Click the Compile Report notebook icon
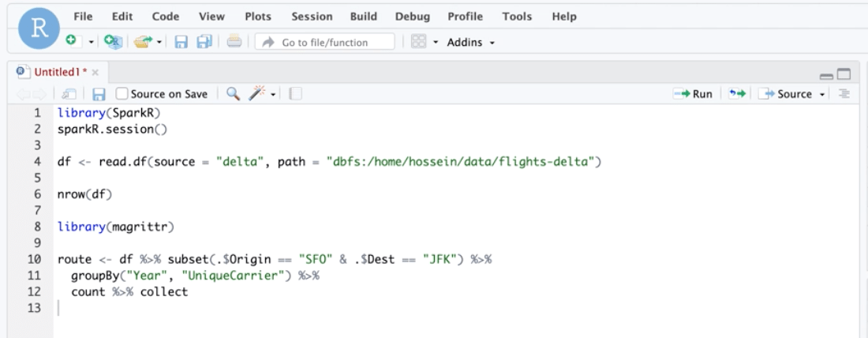The height and width of the screenshot is (338, 868). click(295, 94)
